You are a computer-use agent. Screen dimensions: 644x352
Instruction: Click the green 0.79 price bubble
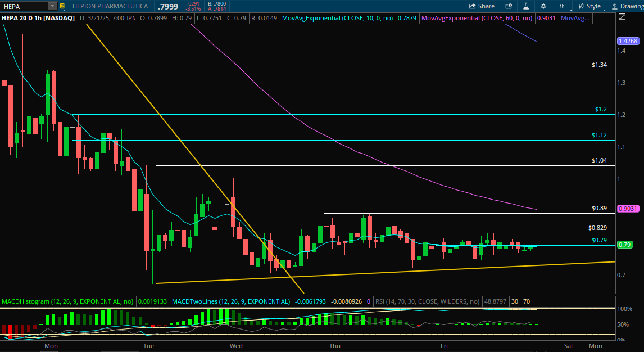tap(624, 245)
